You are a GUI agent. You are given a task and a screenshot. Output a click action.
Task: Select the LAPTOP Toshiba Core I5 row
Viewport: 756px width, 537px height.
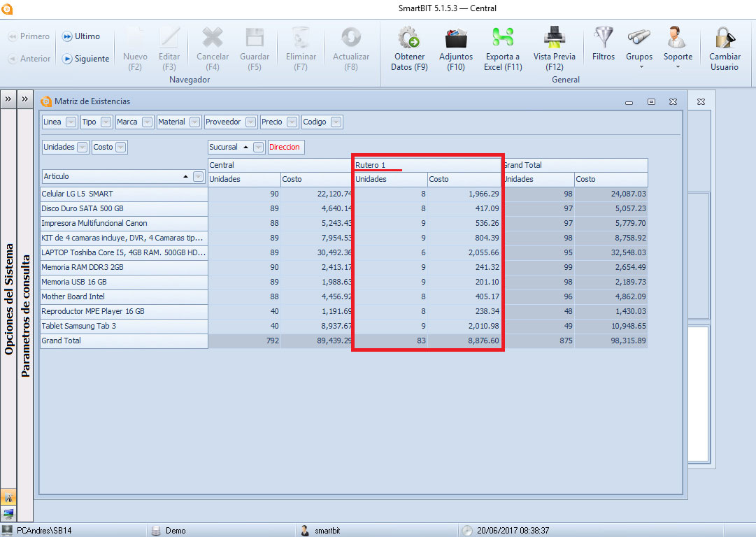point(124,252)
